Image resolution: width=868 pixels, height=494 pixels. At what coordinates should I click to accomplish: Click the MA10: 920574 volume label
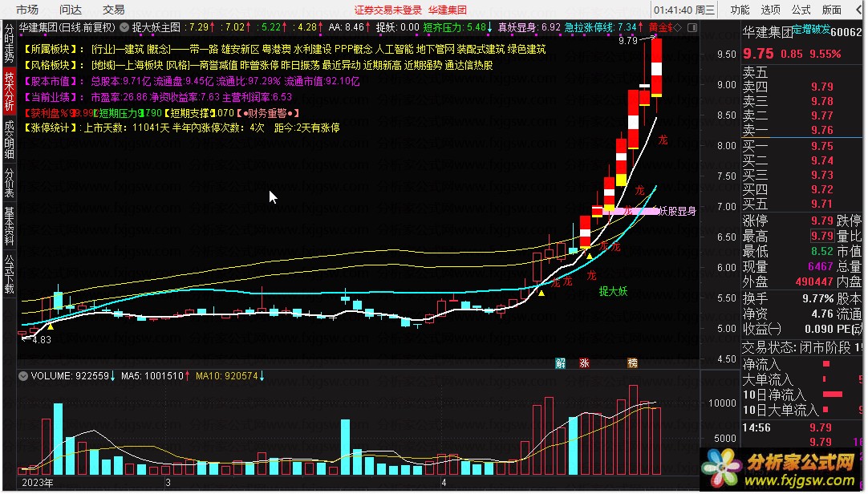click(x=229, y=376)
